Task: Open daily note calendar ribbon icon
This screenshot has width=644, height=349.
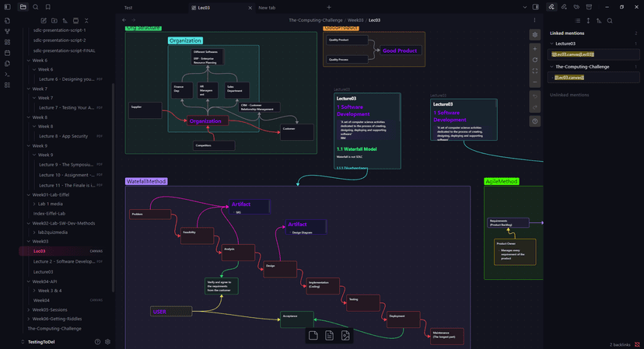Action: click(x=7, y=53)
